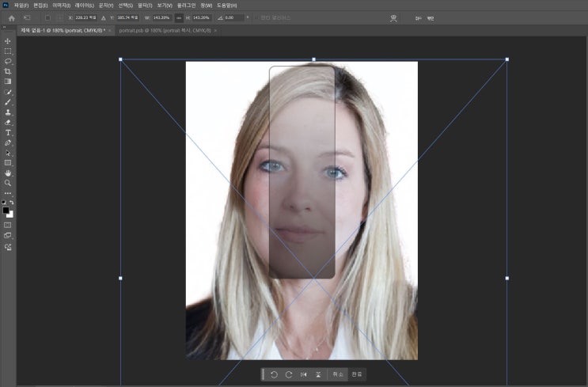588x387 pixels.
Task: Select the Lasso tool
Action: (x=8, y=61)
